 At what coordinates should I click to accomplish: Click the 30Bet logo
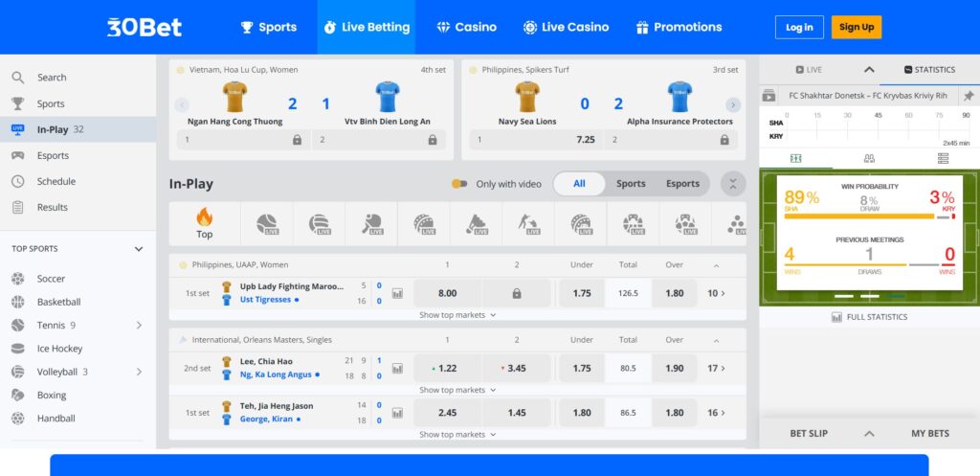(x=144, y=27)
